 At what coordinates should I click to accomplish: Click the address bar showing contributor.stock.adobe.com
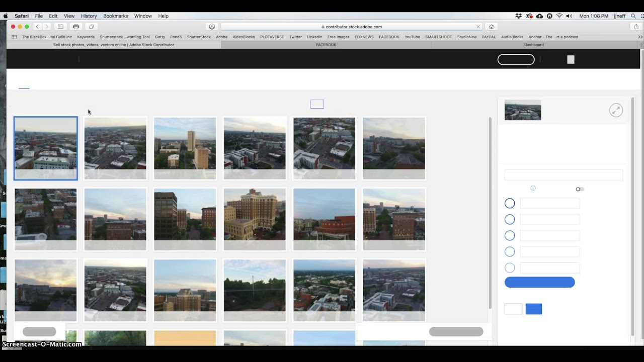click(351, 27)
